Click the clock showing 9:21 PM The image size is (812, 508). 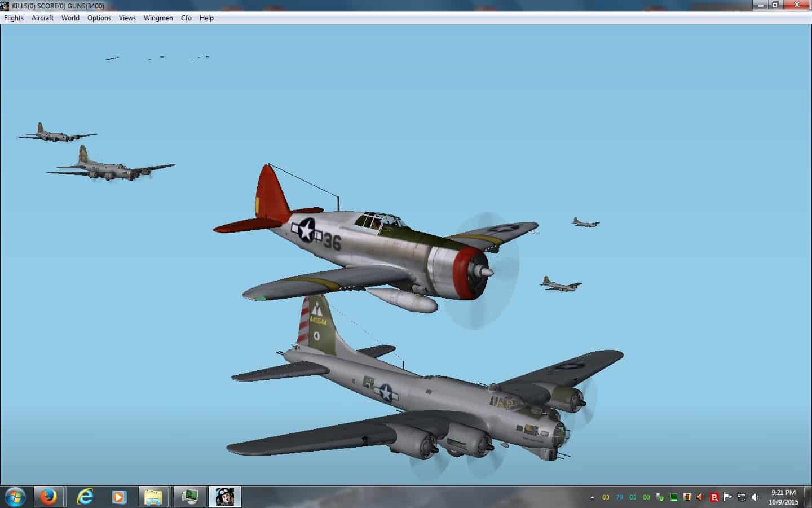point(783,497)
